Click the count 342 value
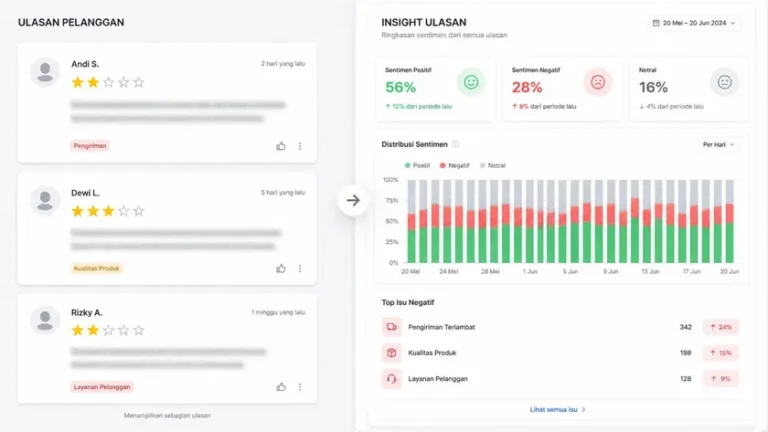768x432 pixels. point(685,327)
